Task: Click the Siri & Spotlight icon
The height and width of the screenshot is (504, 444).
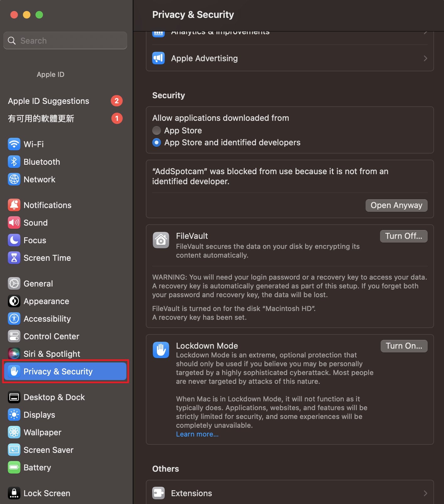Action: (14, 354)
